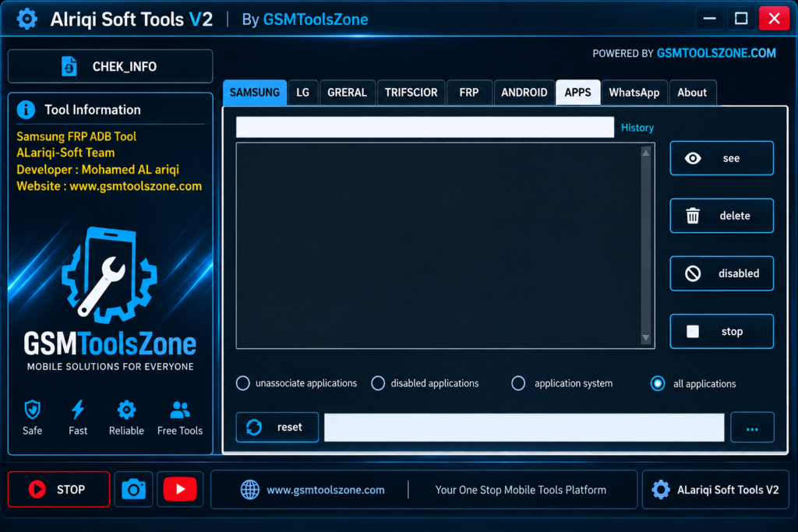
Task: Click the Developer : Mohamed AL ariqi text
Action: click(x=97, y=169)
